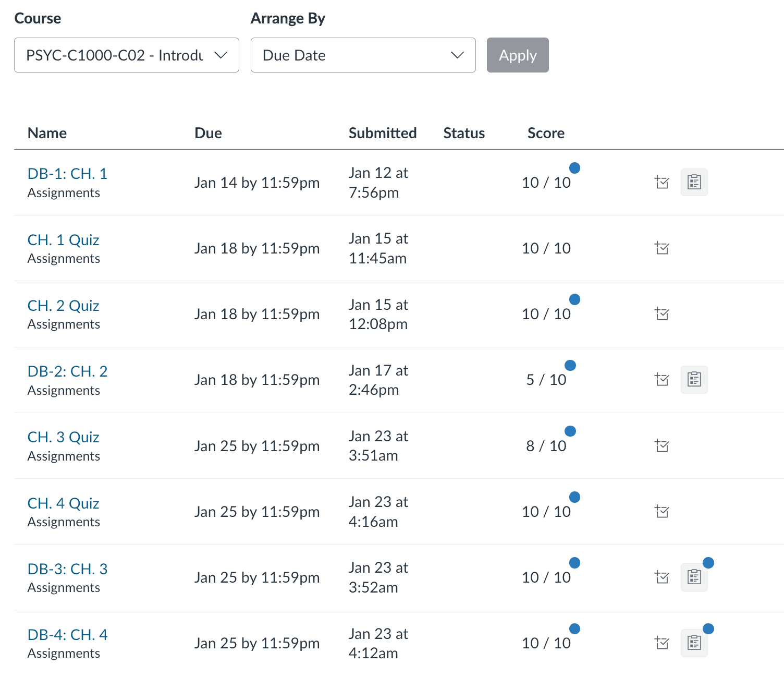Open score details icon for CH. 1 Quiz

coord(661,248)
